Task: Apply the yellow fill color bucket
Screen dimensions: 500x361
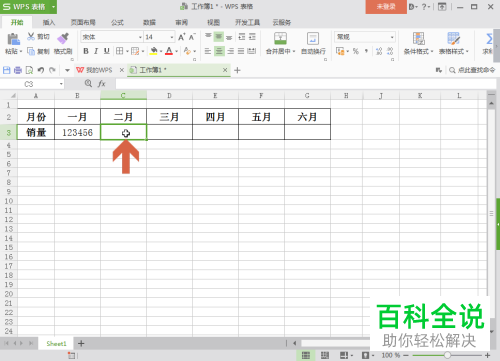Action: coord(154,51)
